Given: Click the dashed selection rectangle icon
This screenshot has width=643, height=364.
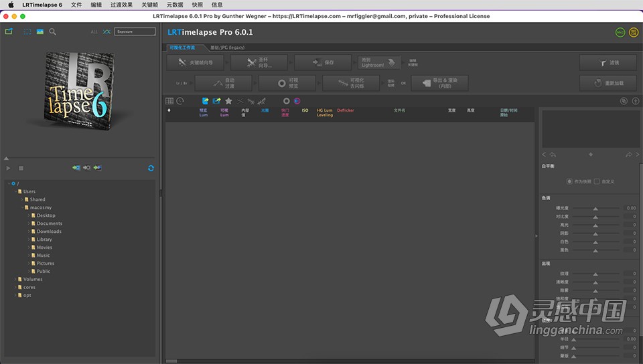Looking at the screenshot, I should pyautogui.click(x=27, y=31).
